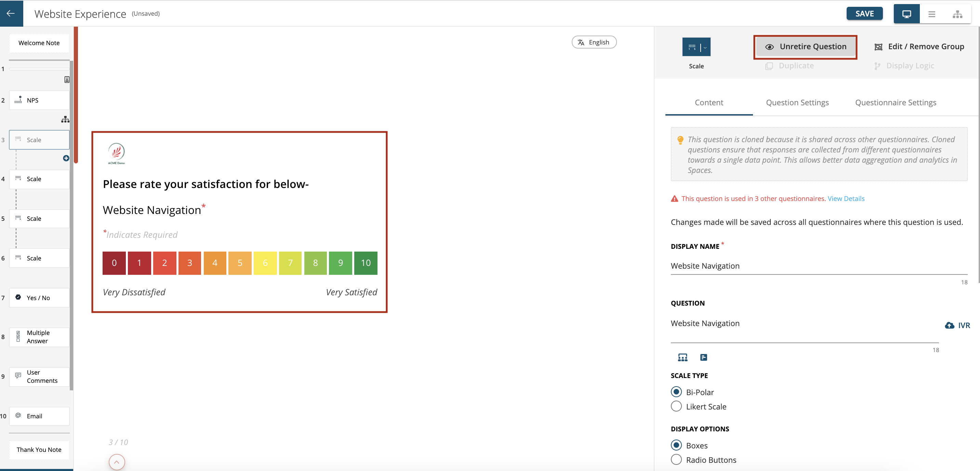Click the sidebar question list scrollbar
The height and width of the screenshot is (471, 980).
[71, 225]
